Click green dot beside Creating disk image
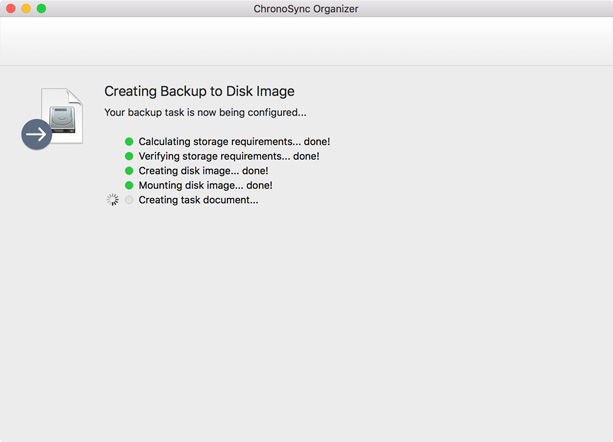Viewport: 613px width, 442px height. coord(129,171)
